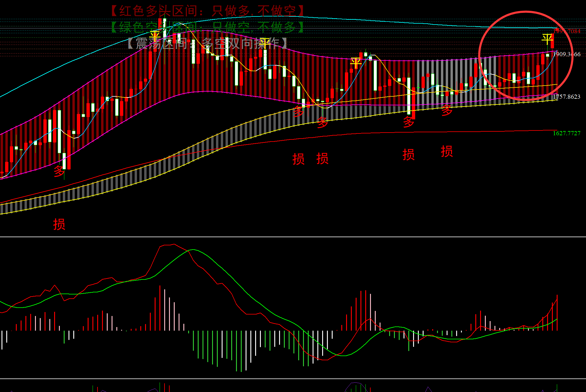Click the gray 震荡区间 label text
The width and height of the screenshot is (586, 392).
(207, 43)
